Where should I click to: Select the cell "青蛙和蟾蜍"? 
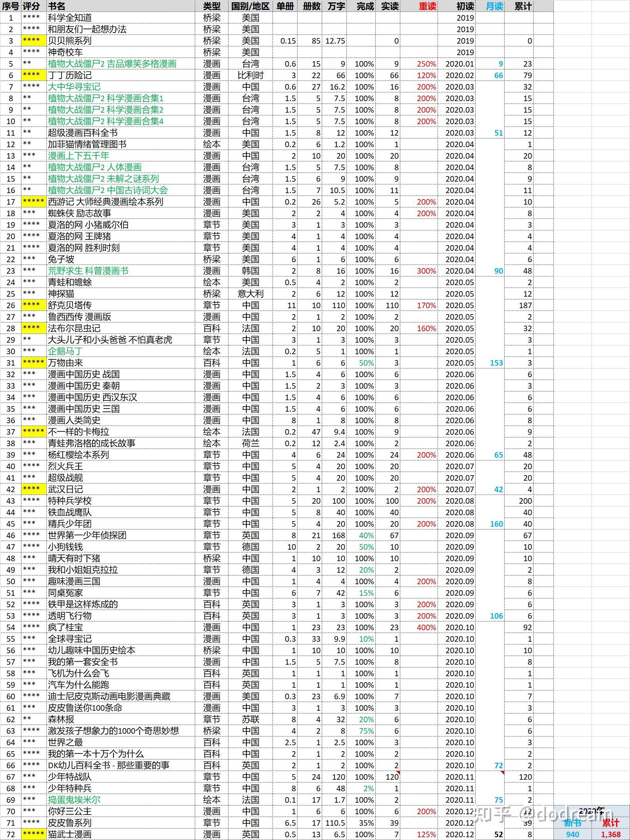tap(70, 282)
